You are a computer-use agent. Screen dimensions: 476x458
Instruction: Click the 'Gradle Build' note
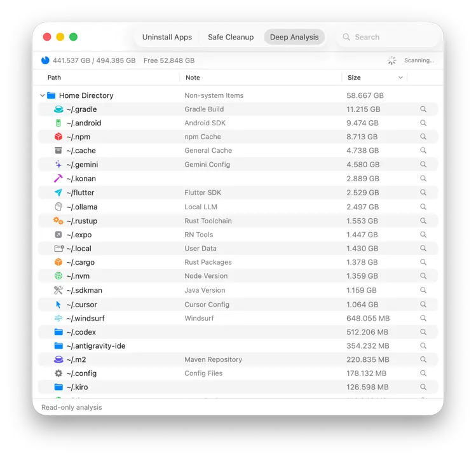204,109
